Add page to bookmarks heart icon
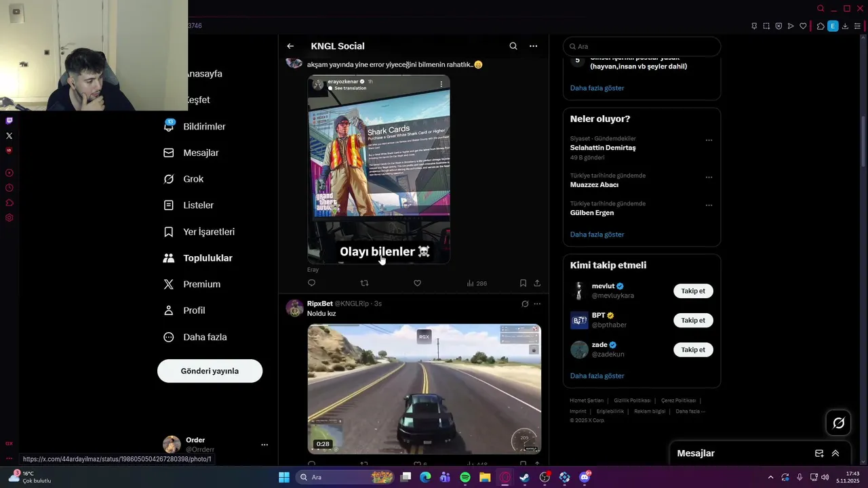 803,26
